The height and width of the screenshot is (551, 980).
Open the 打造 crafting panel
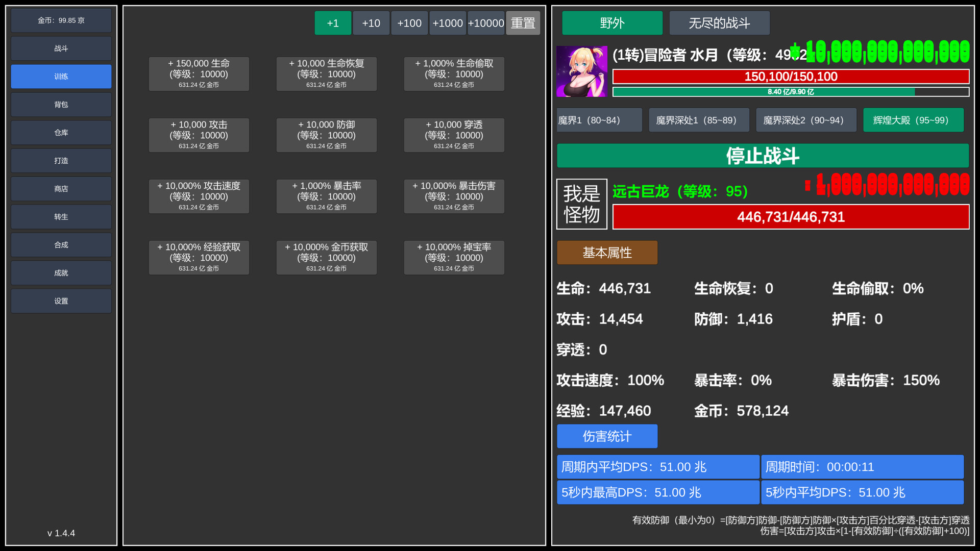(61, 161)
